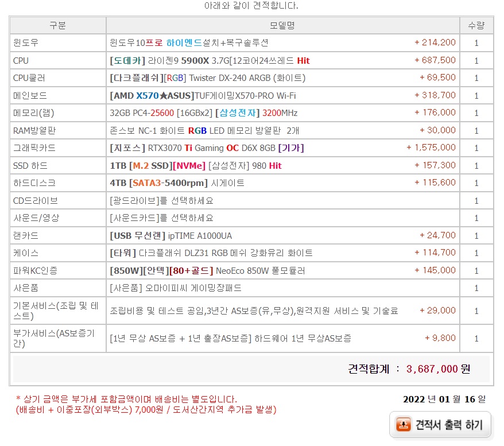The image size is (504, 446).
Task: Click the price + 214,200
Action: tap(435, 42)
